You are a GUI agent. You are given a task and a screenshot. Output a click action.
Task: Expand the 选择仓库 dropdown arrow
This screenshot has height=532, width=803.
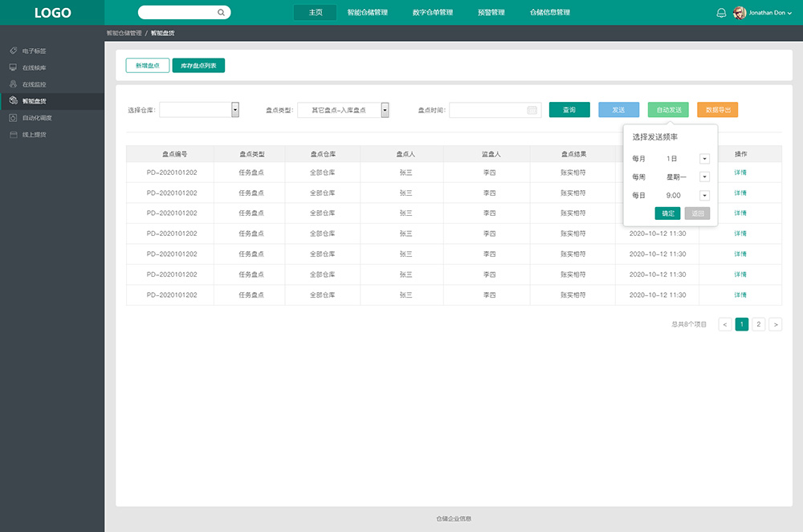tap(235, 109)
